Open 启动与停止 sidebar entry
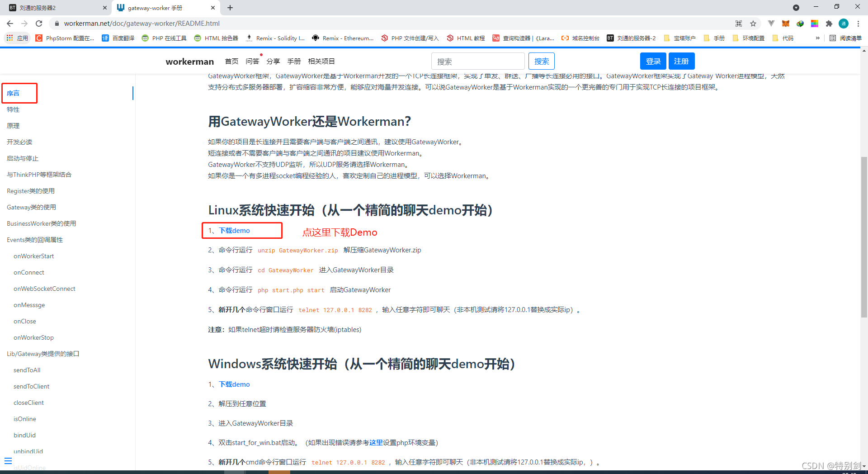This screenshot has width=868, height=474. tap(23, 158)
